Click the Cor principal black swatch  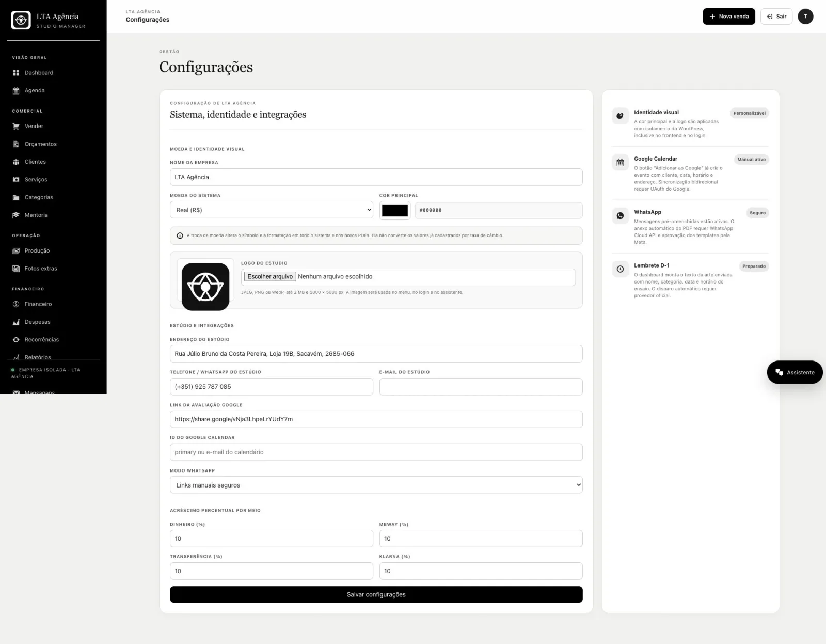coord(395,210)
